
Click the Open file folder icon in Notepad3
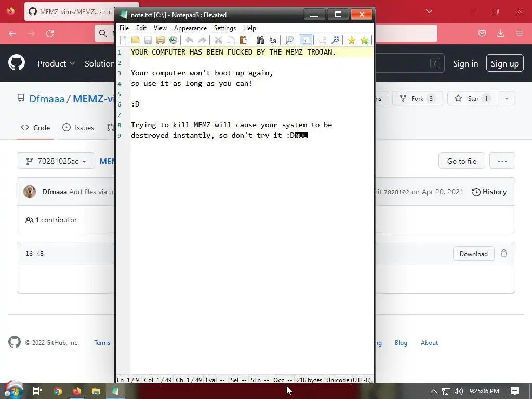[136, 40]
